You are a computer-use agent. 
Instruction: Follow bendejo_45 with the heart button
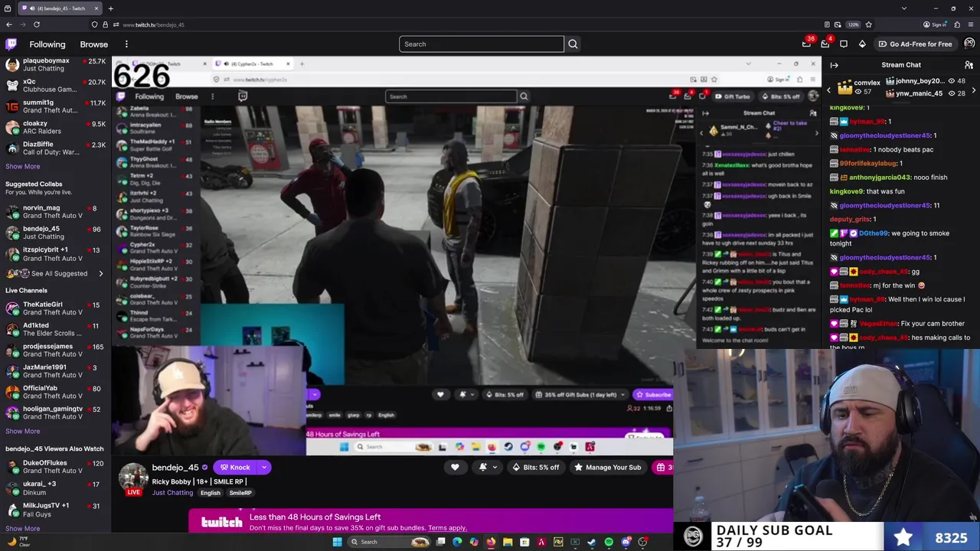(455, 467)
